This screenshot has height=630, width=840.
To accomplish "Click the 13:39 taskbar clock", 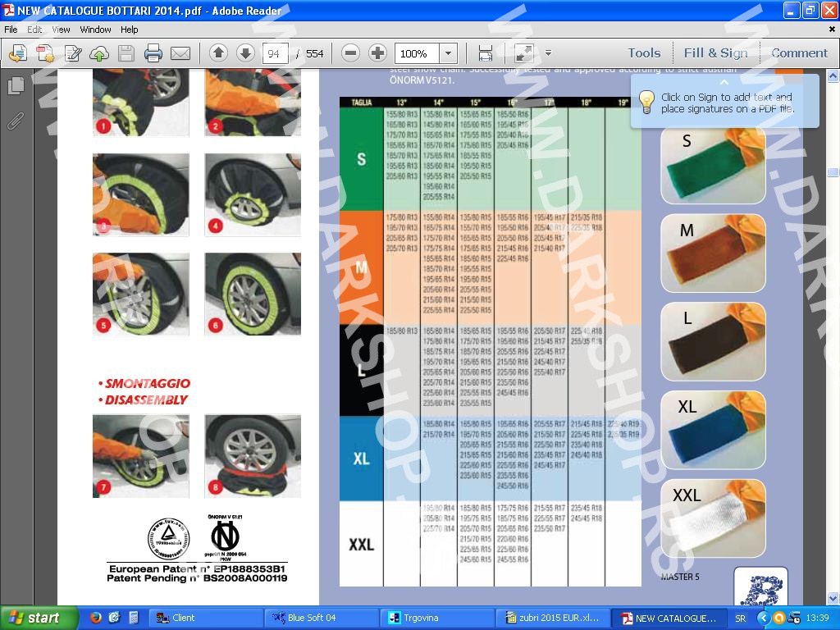I will click(x=818, y=619).
